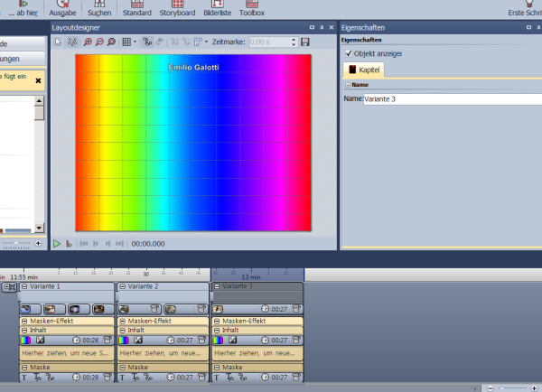The image size is (542, 392).
Task: Collapse the Variante 2 chapter
Action: pos(123,286)
